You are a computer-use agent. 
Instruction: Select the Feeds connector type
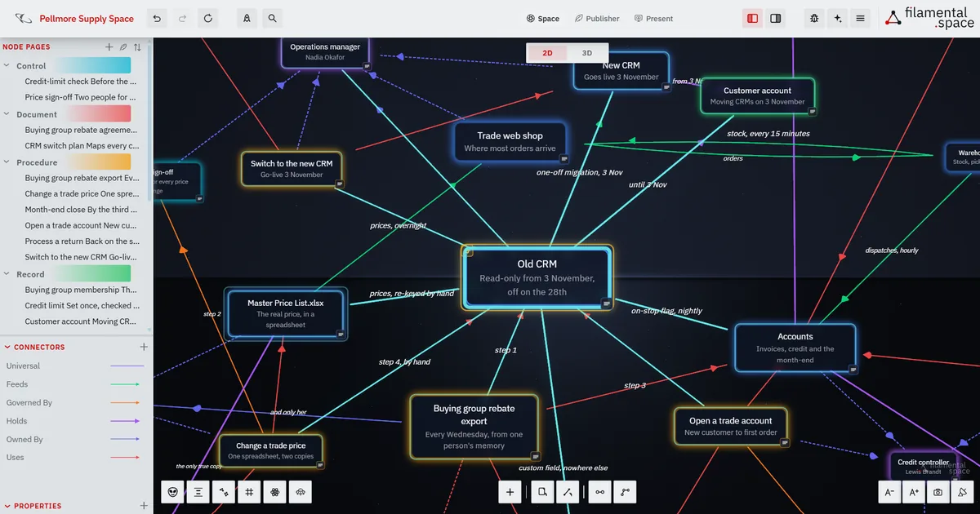73,384
